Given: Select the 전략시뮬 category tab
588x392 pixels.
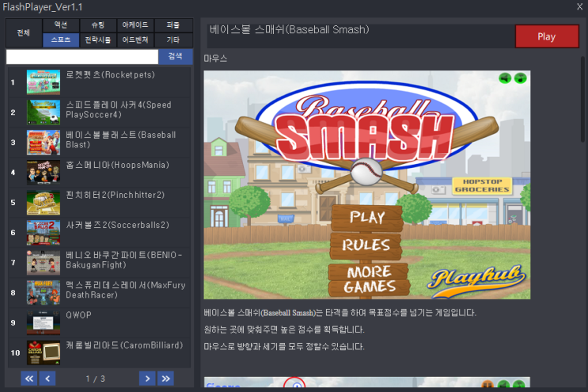Looking at the screenshot, I should (98, 40).
